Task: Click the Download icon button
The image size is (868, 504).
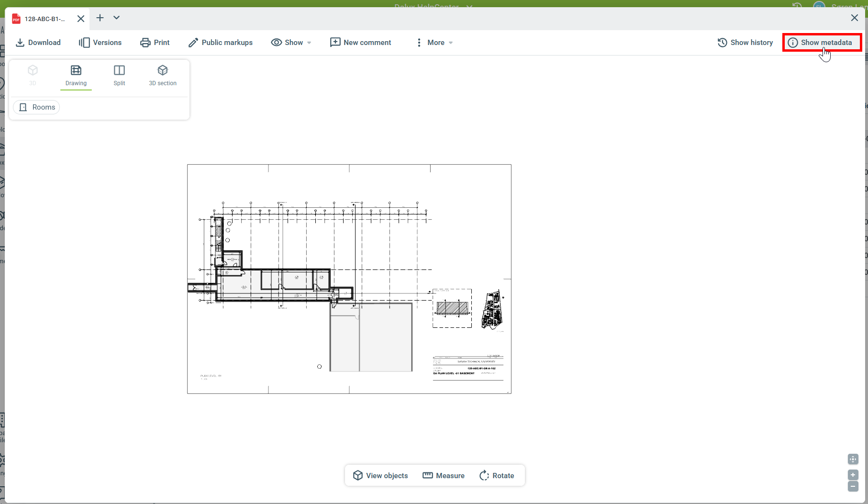Action: [20, 43]
